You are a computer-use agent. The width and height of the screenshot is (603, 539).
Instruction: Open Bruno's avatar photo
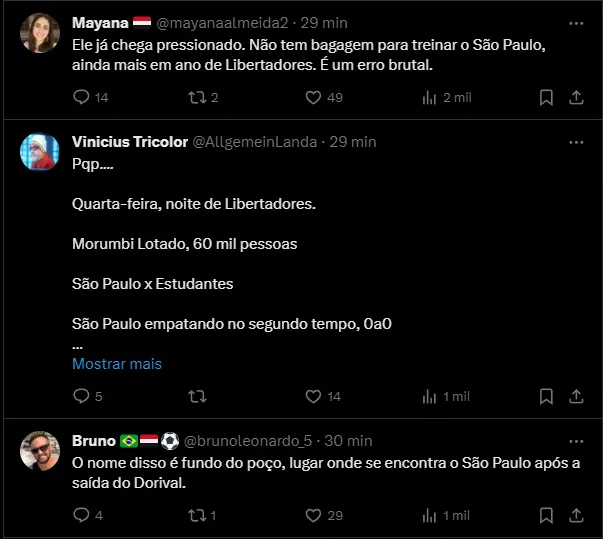tap(39, 451)
